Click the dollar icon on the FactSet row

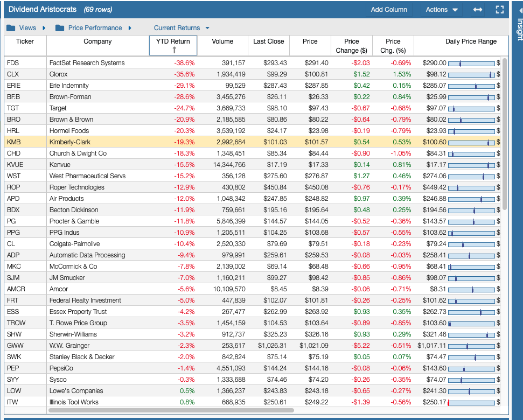[498, 63]
